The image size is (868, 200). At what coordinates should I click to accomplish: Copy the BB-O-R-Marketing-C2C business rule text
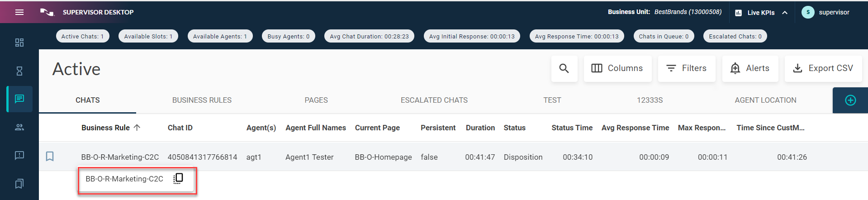pos(178,179)
